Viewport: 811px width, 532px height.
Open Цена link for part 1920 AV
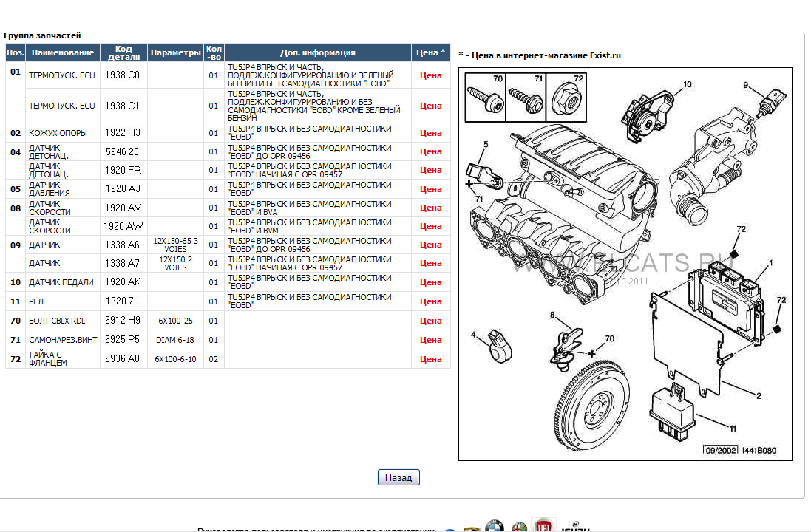point(430,208)
